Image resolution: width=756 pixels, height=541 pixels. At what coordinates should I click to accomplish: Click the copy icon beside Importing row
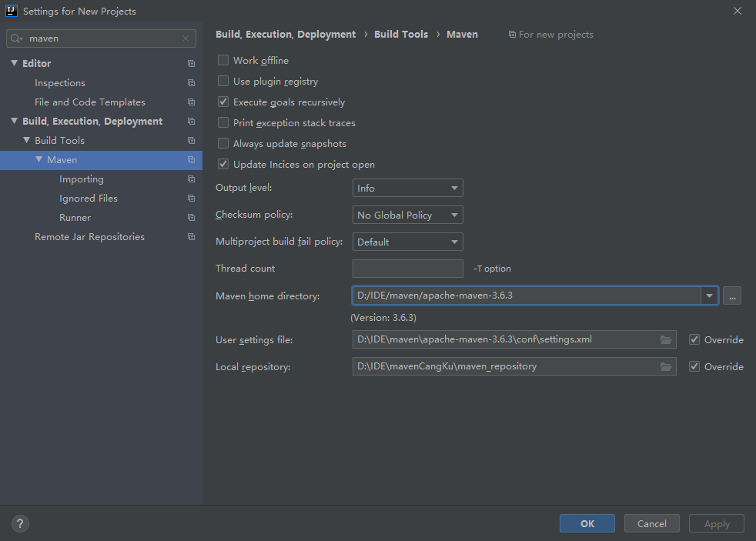(192, 179)
